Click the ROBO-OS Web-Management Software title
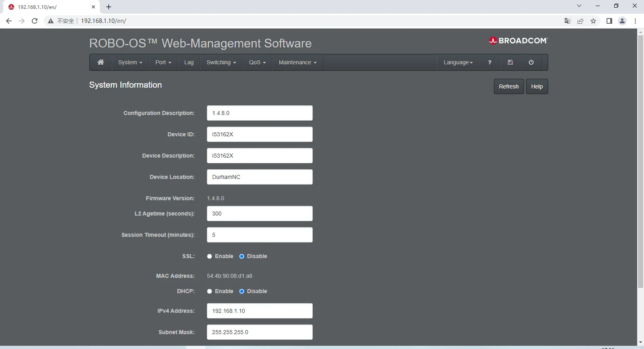 coord(200,43)
